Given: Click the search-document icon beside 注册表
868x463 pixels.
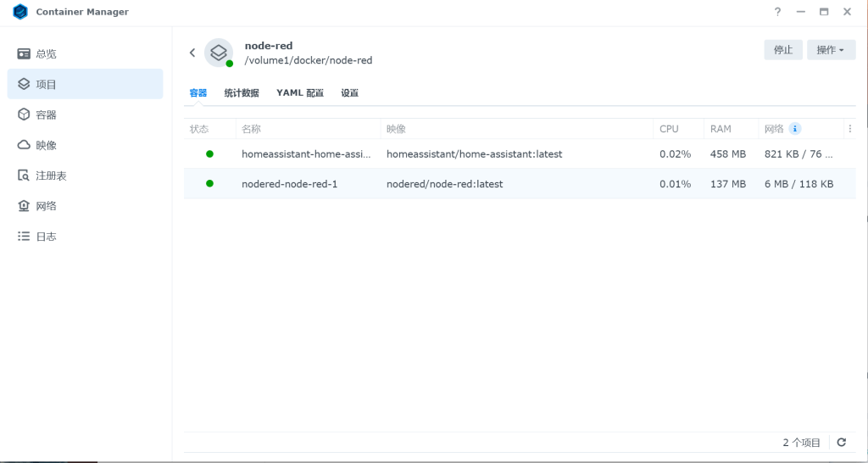Looking at the screenshot, I should [x=24, y=176].
